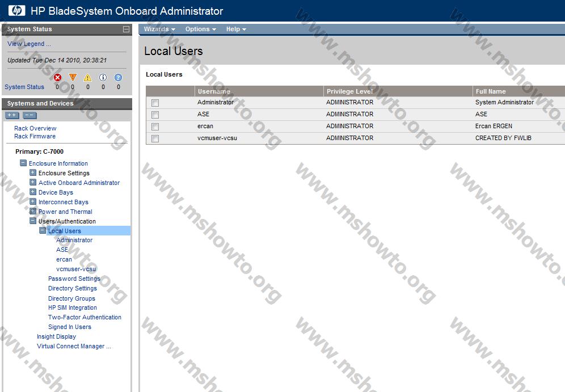Expand the Device Bays tree node
Image resolution: width=565 pixels, height=392 pixels.
click(x=33, y=192)
